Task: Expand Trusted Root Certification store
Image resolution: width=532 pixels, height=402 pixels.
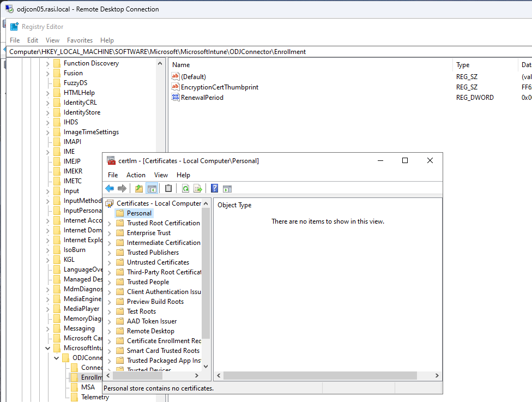Action: point(109,224)
